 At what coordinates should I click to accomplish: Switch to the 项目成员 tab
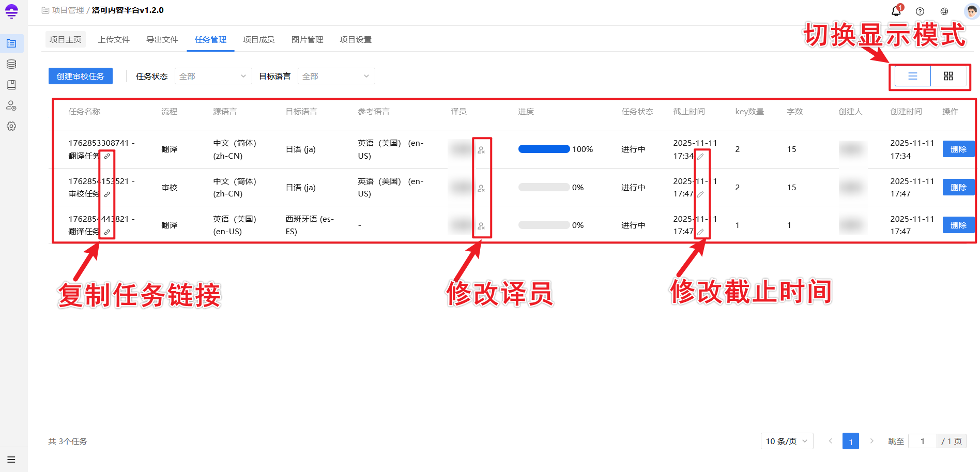258,40
